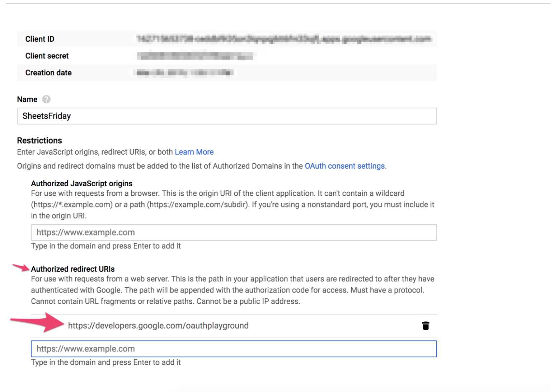Click the Authorized JavaScript origins heading
This screenshot has height=392, width=554.
point(82,183)
